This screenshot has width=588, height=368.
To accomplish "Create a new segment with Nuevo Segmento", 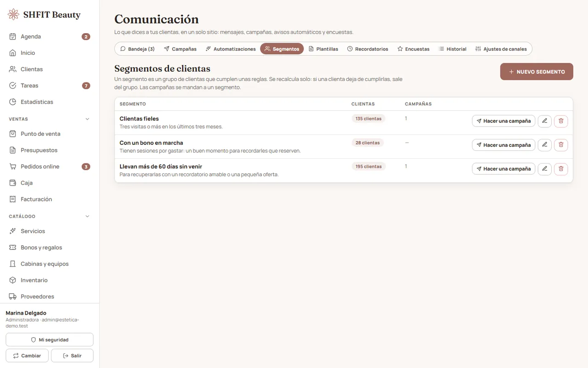I will click(537, 72).
